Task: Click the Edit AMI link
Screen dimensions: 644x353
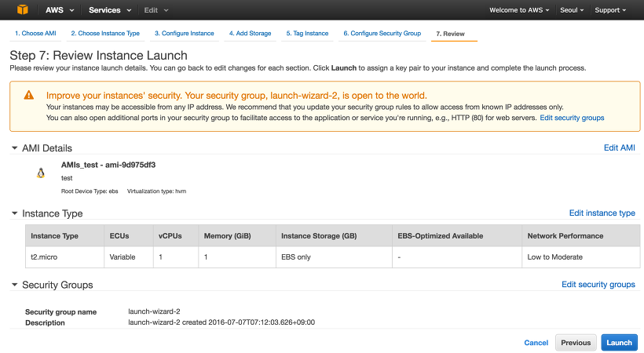Action: pyautogui.click(x=620, y=147)
